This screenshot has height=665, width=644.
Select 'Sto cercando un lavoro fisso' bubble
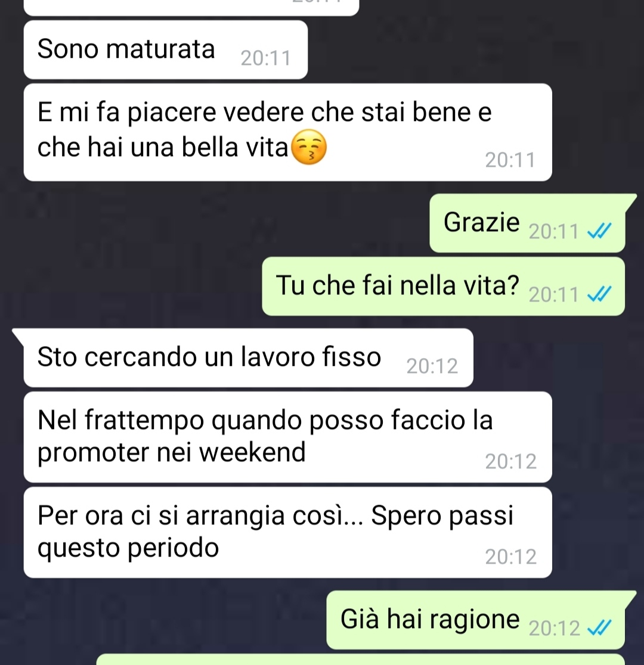248,358
